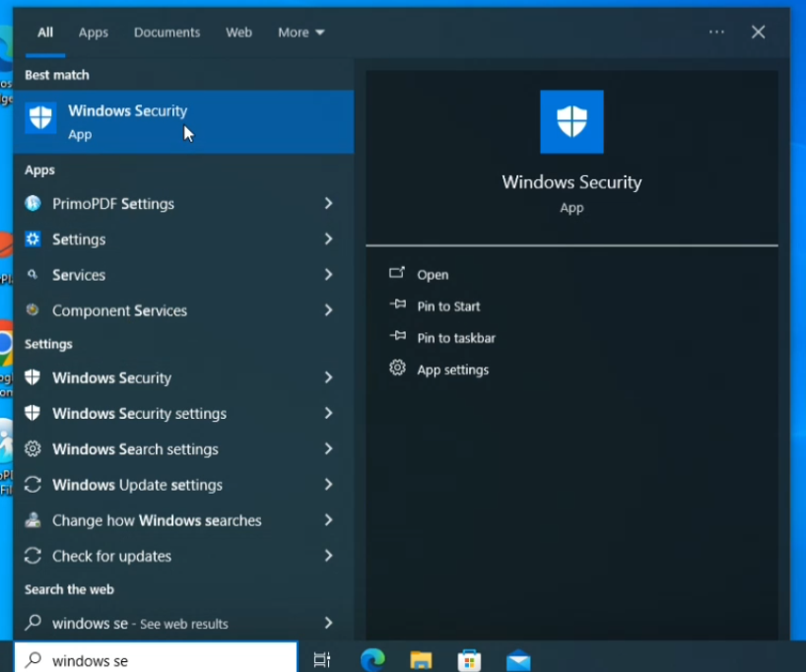
Task: Switch to the Web search tab
Action: [x=238, y=33]
